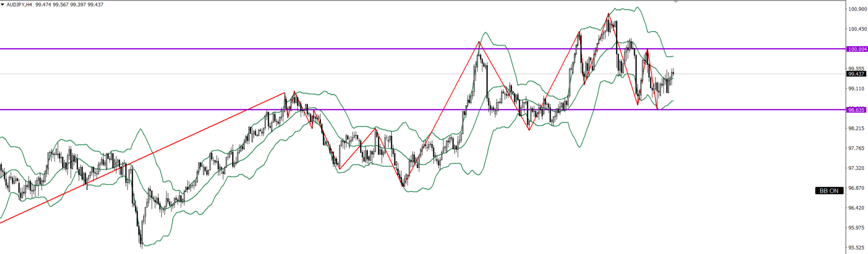
Task: Click the 100.450 price axis label
Action: 856,29
